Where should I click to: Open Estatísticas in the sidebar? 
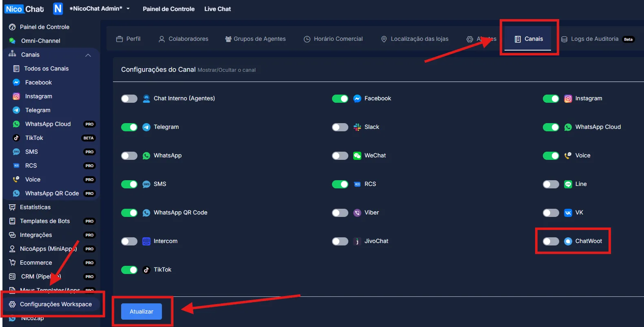click(x=35, y=207)
